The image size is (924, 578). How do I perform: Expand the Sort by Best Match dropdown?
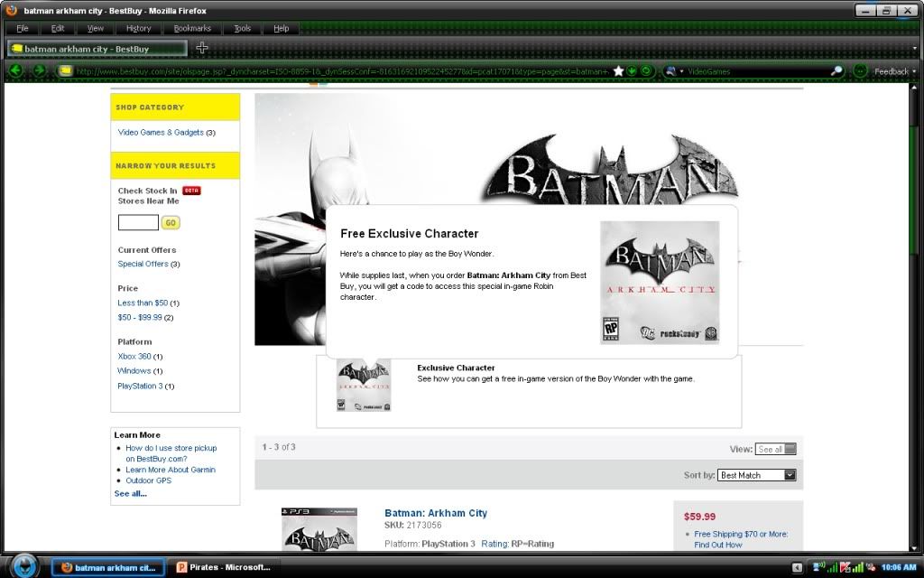pyautogui.click(x=790, y=475)
